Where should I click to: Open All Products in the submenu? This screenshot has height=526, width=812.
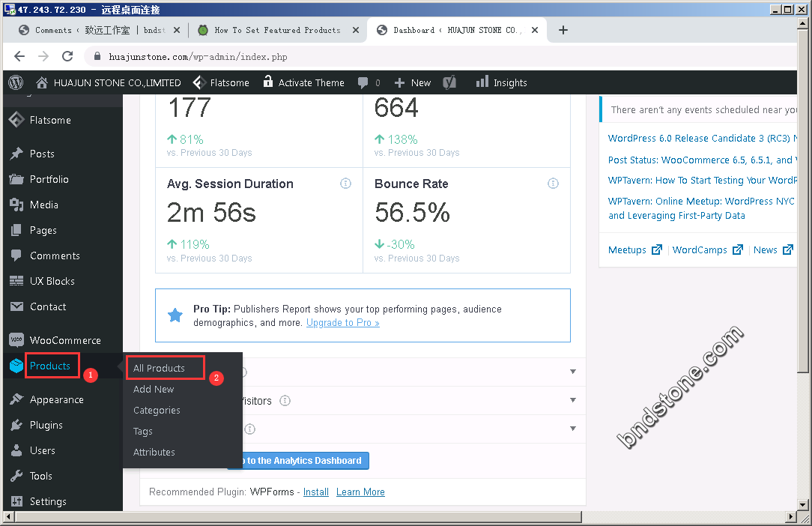tap(159, 368)
